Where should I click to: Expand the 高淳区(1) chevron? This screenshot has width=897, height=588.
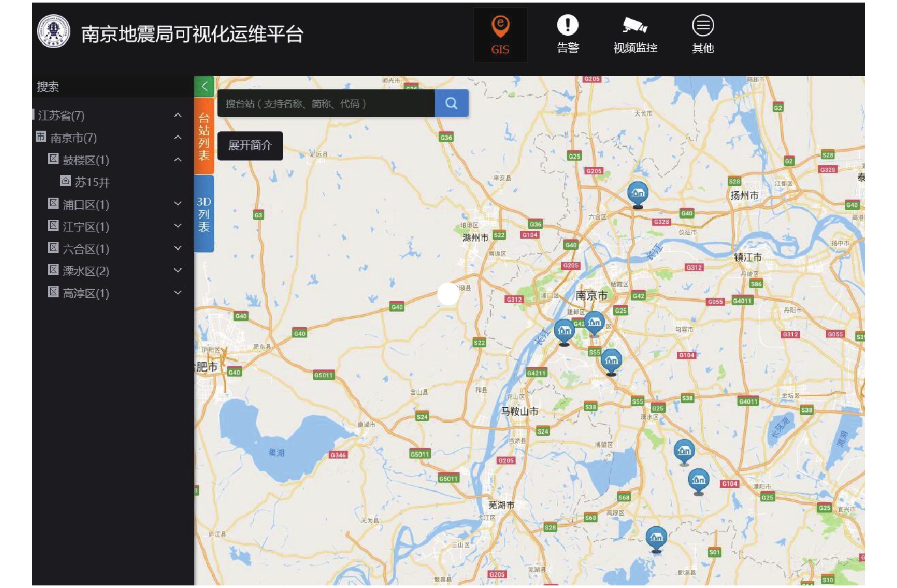[x=177, y=293]
